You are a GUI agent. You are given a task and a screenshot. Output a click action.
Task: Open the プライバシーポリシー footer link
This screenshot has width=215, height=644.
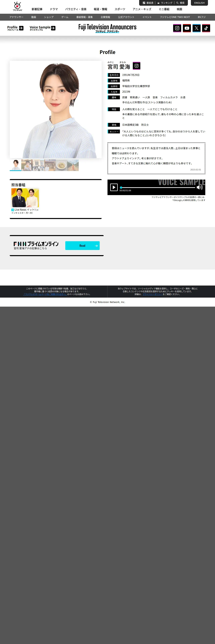[153, 294]
